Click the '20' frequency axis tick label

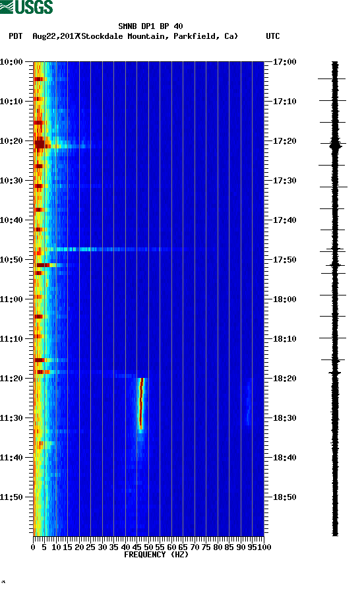(79, 547)
